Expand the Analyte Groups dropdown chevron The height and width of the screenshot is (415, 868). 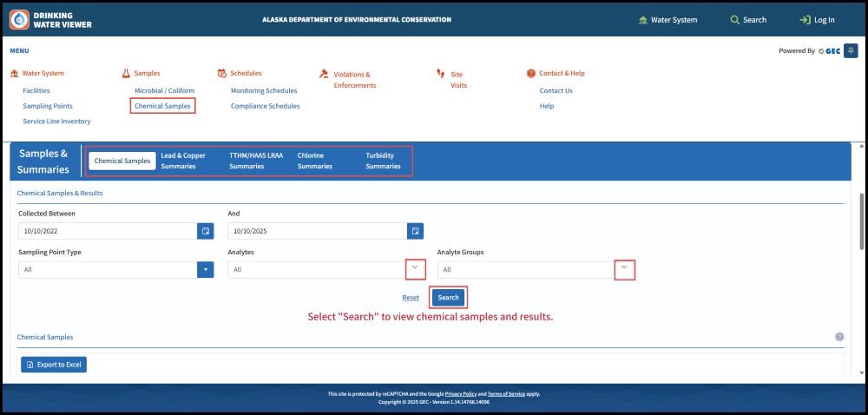click(624, 269)
